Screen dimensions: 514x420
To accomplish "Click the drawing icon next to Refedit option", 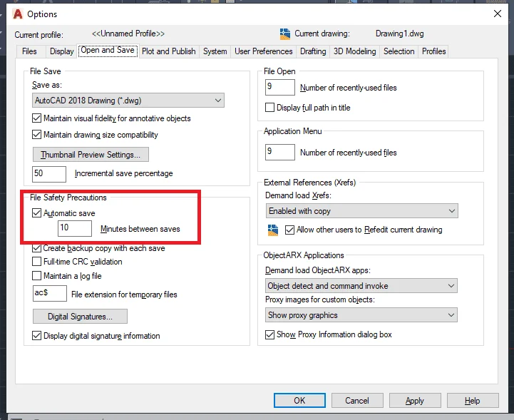I will (x=273, y=230).
